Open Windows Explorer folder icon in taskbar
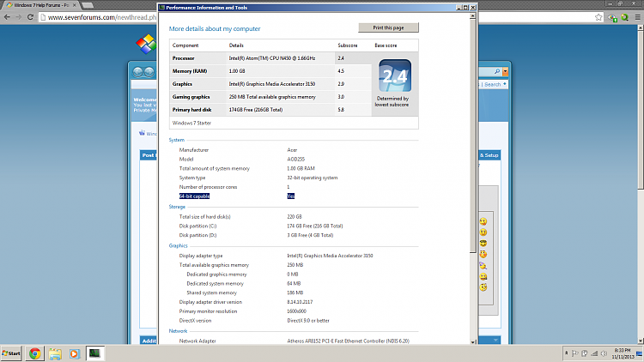Screen dimensions: 644x362 55,353
